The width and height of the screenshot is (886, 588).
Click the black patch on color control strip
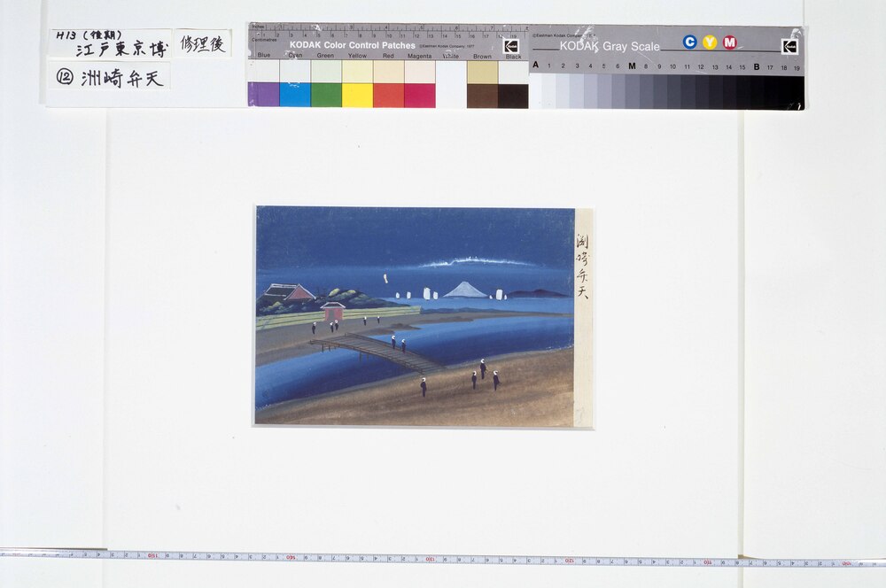point(513,96)
